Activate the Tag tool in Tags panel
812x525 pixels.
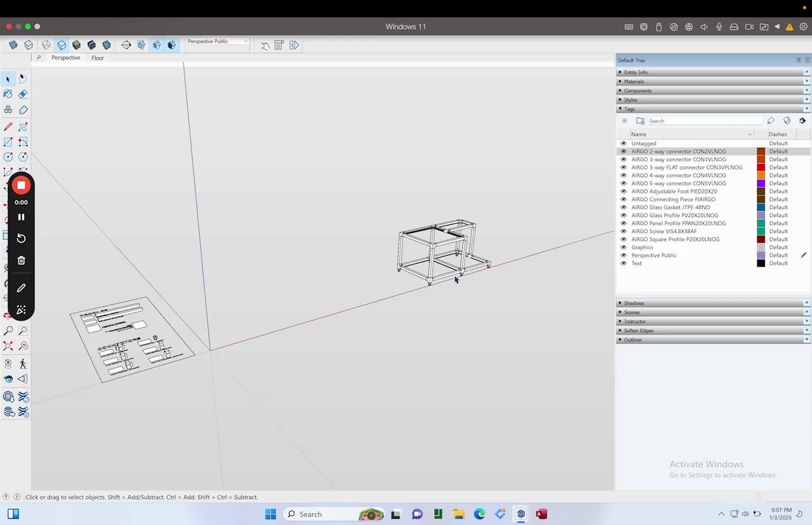[x=771, y=121]
